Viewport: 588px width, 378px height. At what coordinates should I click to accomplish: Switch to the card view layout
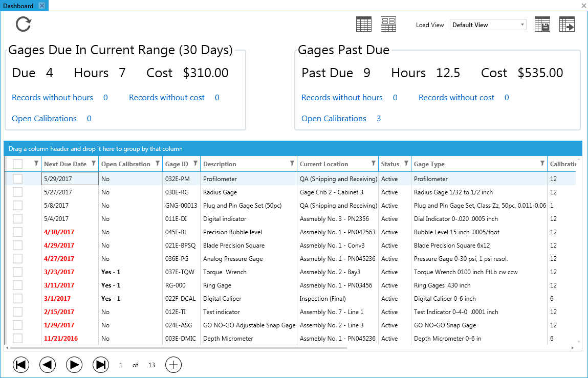click(x=388, y=24)
